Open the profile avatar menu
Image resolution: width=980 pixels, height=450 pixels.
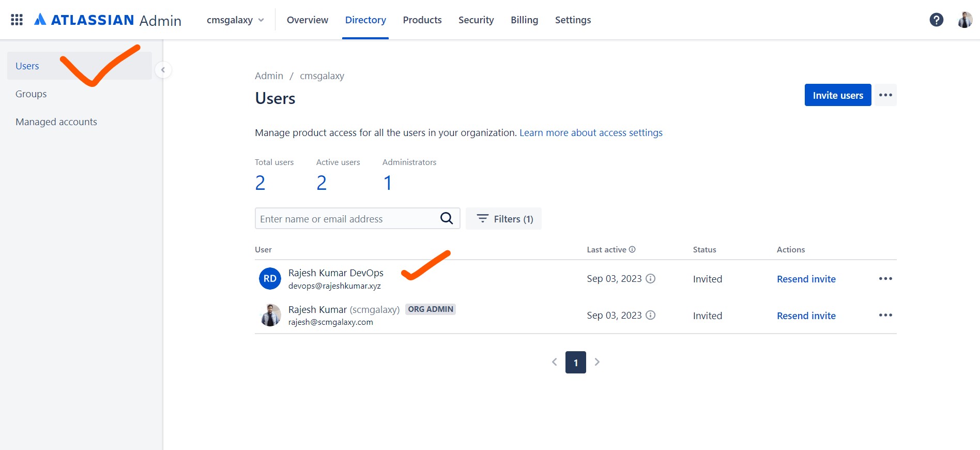point(964,20)
